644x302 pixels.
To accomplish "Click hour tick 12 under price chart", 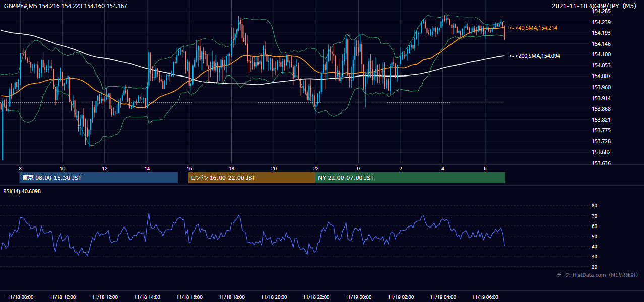I will pos(105,168).
